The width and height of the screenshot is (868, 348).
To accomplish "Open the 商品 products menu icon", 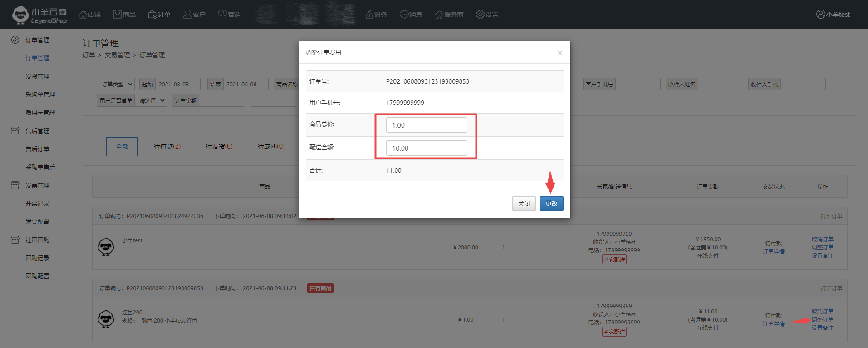I will 118,15.
